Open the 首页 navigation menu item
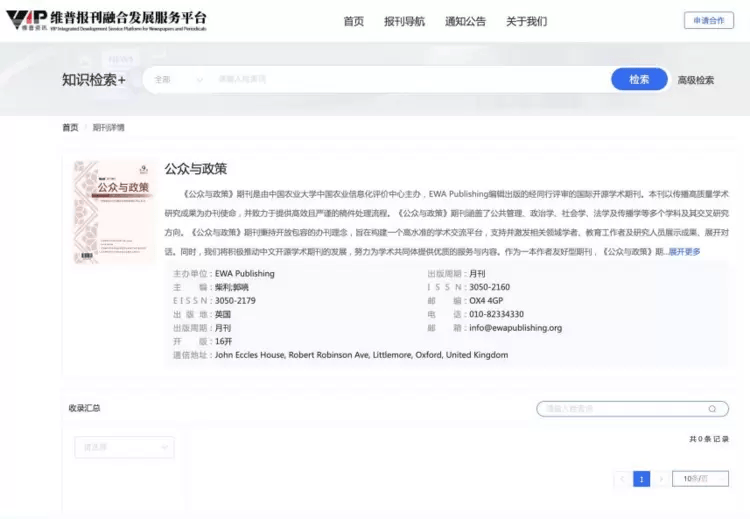The width and height of the screenshot is (750, 519). (x=353, y=21)
